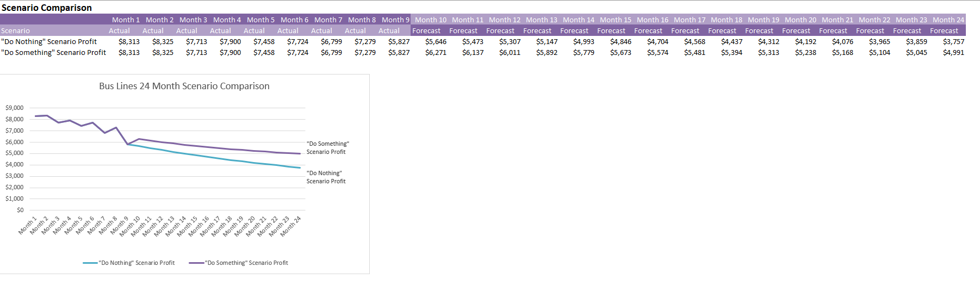980x285 pixels.
Task: Click the Month 24 chart axis label
Action: click(x=290, y=226)
